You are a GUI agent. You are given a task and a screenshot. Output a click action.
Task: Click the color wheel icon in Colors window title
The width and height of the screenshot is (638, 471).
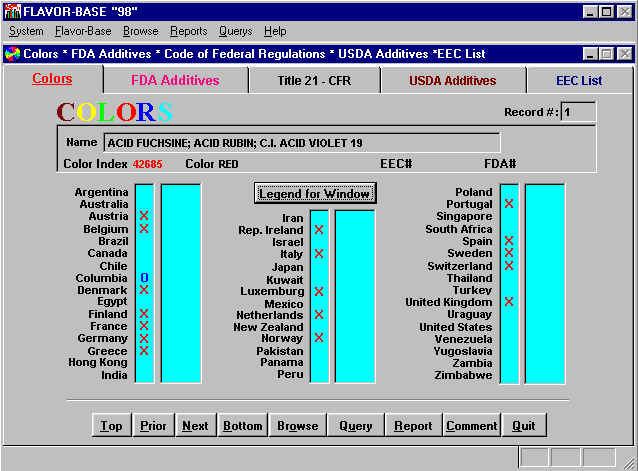[x=12, y=54]
